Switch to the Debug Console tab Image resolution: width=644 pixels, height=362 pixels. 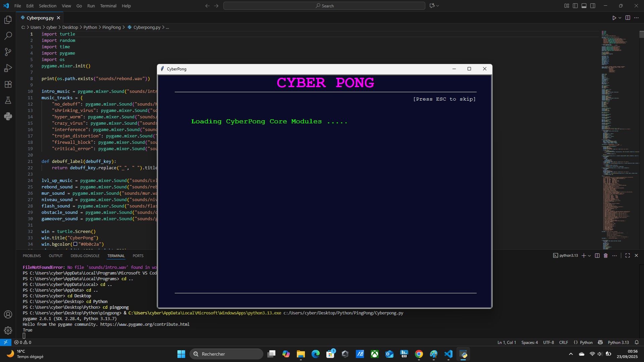tap(85, 256)
